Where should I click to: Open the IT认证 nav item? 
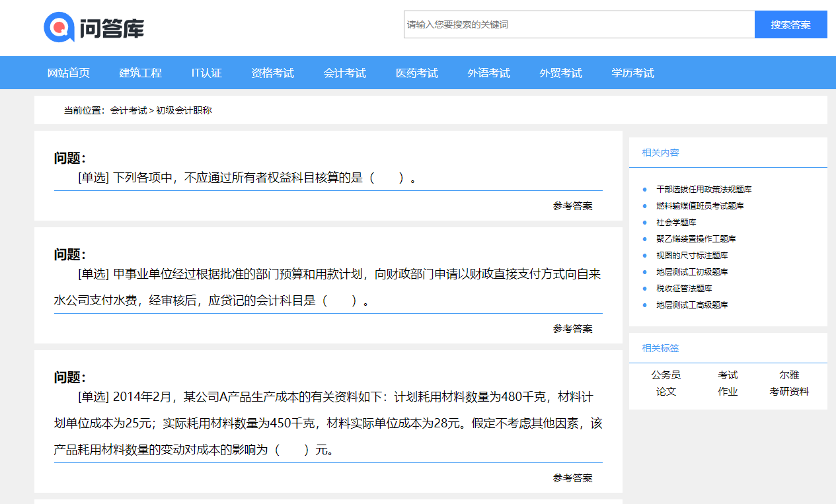pos(207,73)
